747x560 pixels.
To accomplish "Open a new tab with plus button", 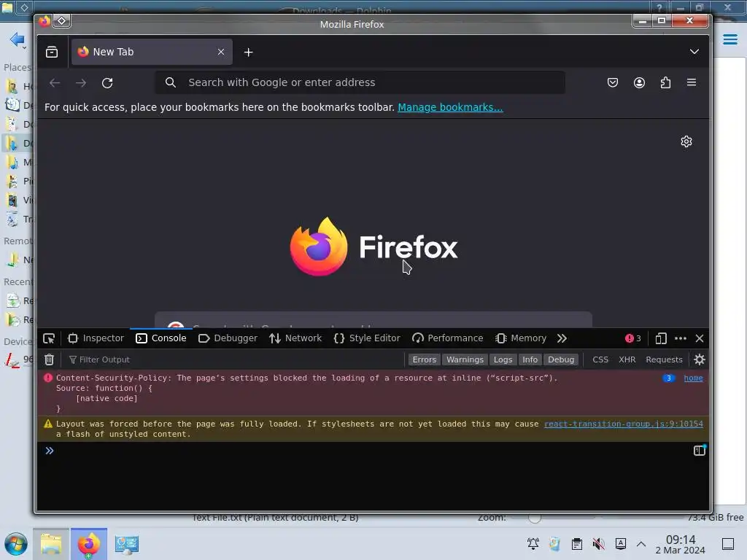I will [248, 52].
